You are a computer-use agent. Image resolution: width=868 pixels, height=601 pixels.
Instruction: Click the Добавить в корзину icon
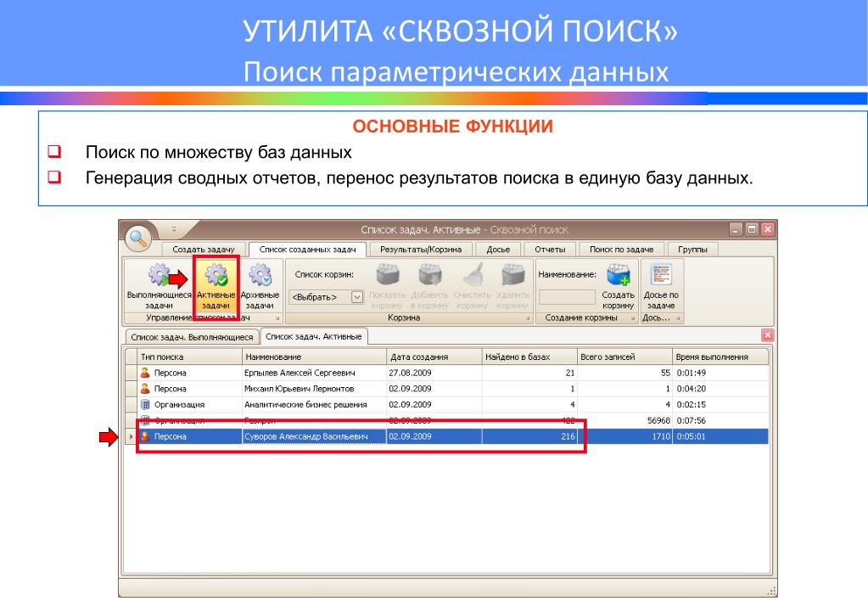[x=430, y=275]
